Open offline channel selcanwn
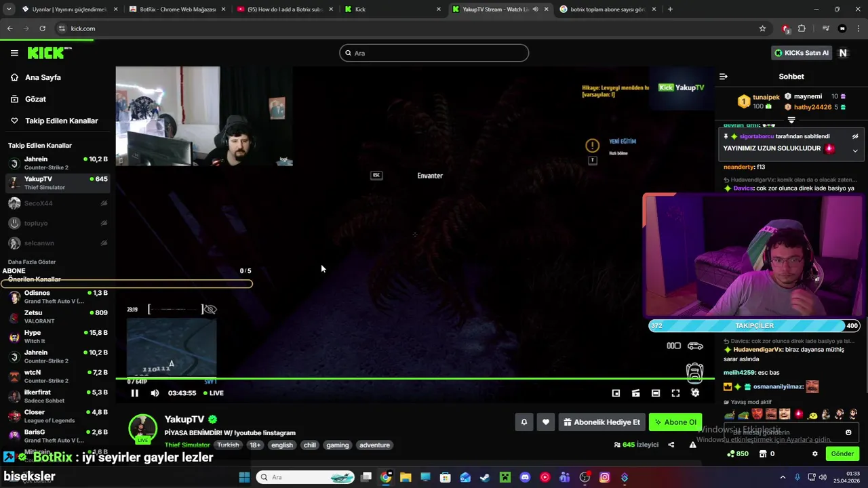This screenshot has width=868, height=488. (x=58, y=243)
